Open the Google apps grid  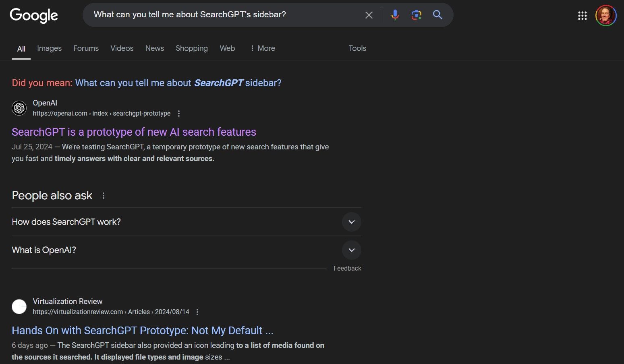pyautogui.click(x=582, y=16)
